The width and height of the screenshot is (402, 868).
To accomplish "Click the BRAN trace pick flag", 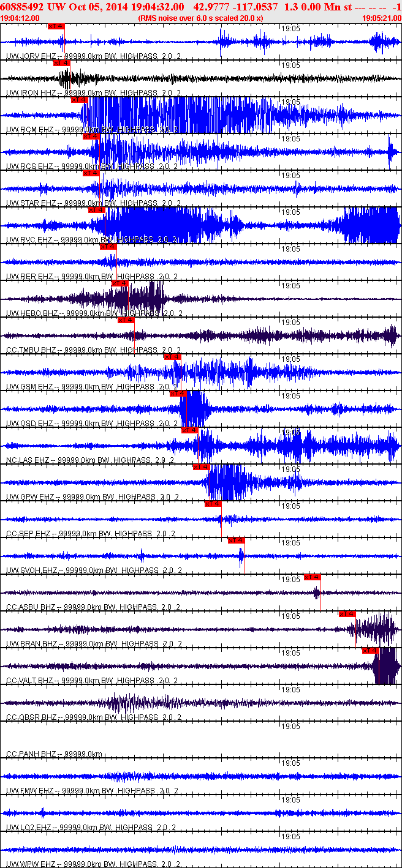I will click(x=347, y=614).
